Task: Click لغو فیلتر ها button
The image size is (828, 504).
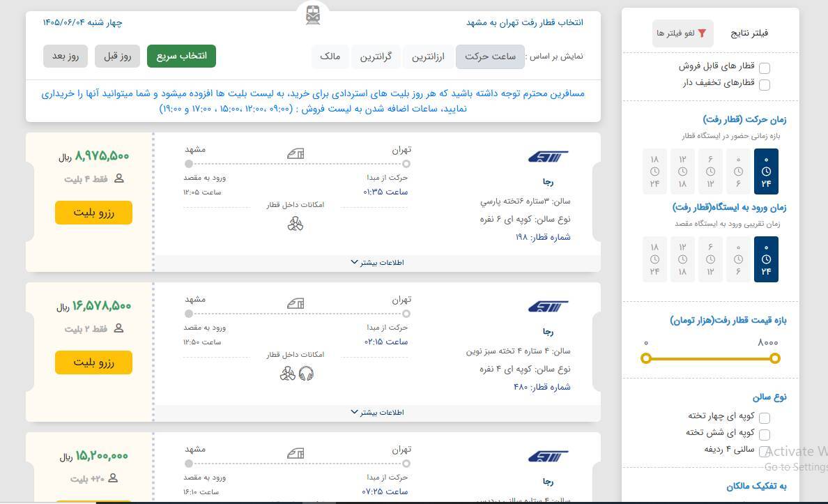Action: coord(683,33)
